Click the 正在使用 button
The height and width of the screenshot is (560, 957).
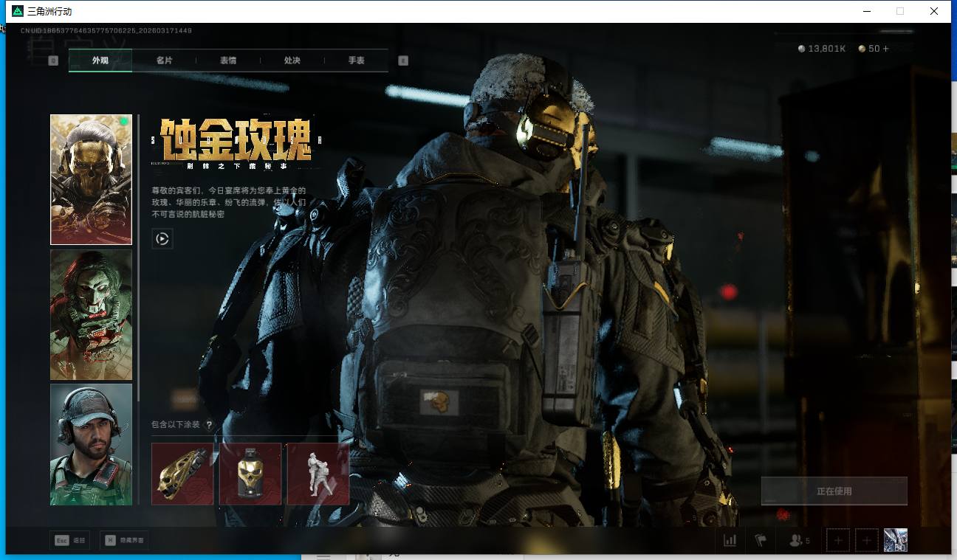(x=834, y=491)
